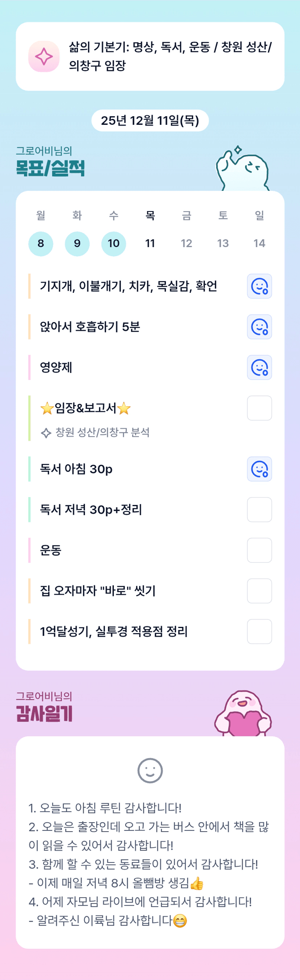Image resolution: width=300 pixels, height=980 pixels.
Task: Check the 임장&보고서 task checkbox
Action: (259, 408)
